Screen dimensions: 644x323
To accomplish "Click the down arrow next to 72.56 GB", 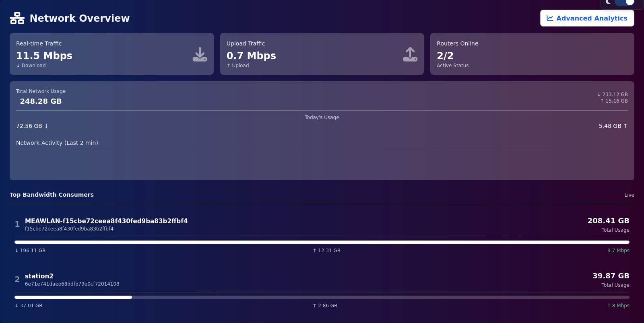I will point(46,126).
